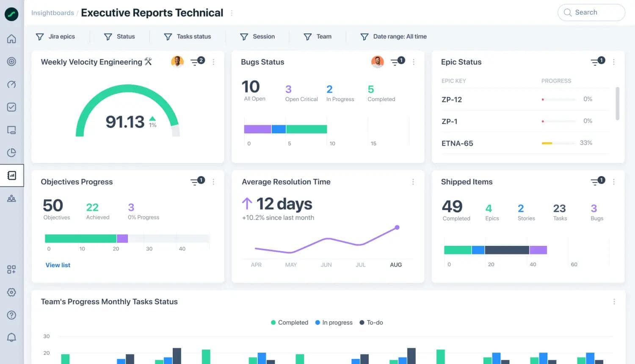The image size is (635, 364).
Task: Click the Apps grid icon in the sidebar
Action: pos(11,269)
